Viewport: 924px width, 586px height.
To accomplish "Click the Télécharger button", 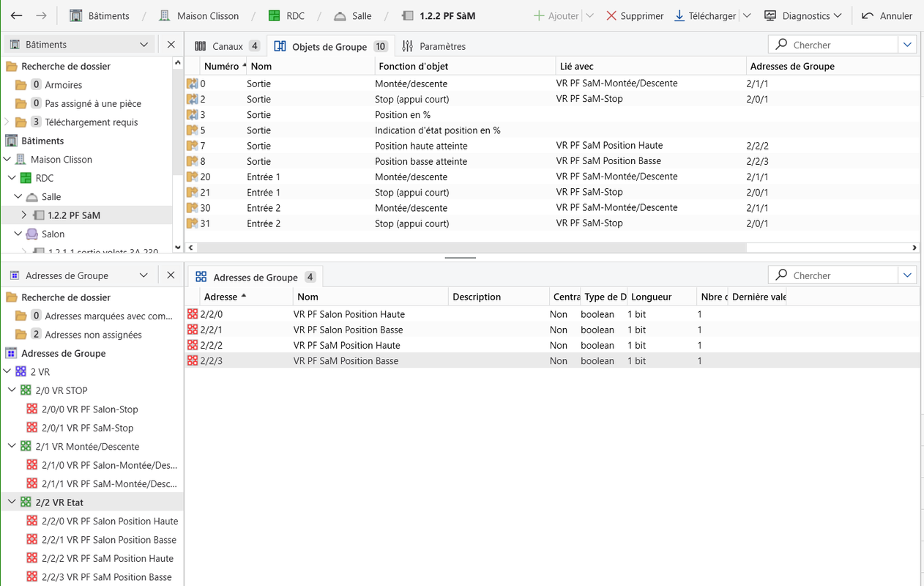I will (705, 15).
